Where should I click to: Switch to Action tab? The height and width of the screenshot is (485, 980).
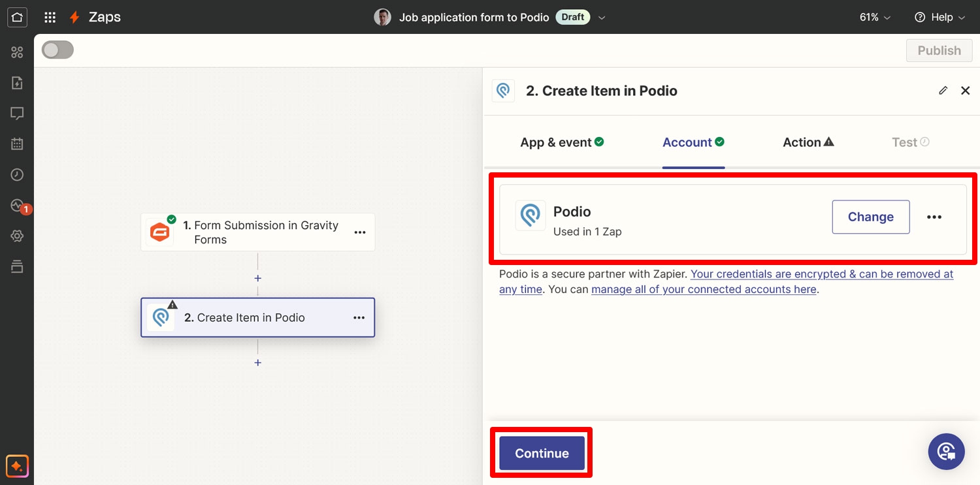click(x=808, y=142)
